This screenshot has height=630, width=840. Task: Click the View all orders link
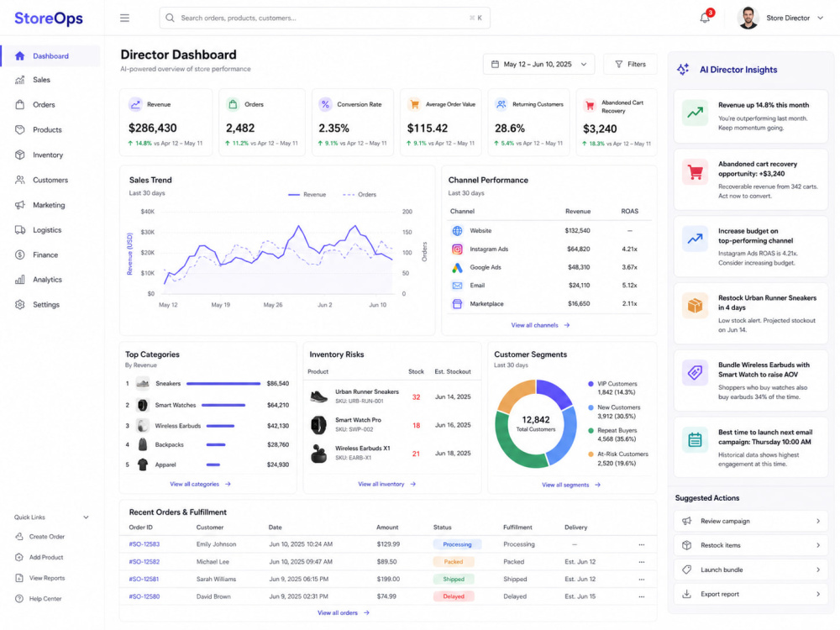[x=344, y=613]
